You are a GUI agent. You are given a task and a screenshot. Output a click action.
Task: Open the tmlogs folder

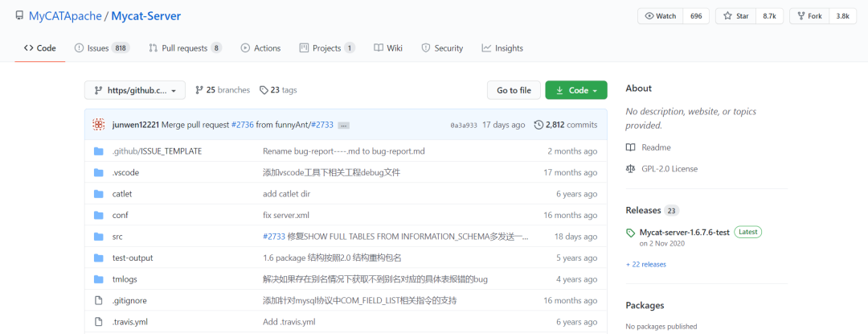(x=124, y=279)
